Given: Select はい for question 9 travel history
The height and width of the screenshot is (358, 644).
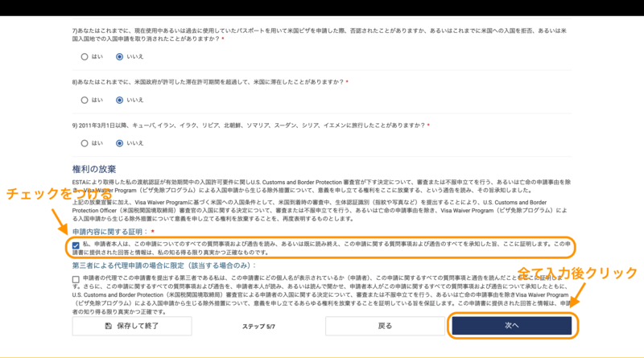Looking at the screenshot, I should [x=85, y=143].
